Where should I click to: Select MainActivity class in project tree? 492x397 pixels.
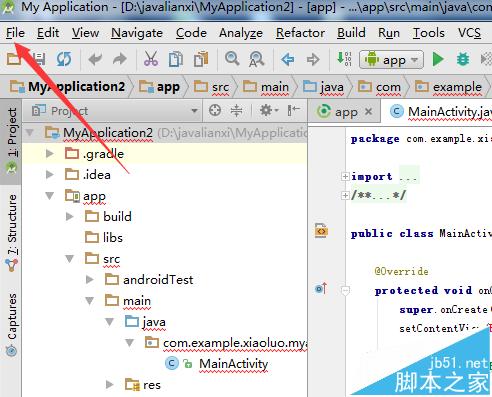[217, 364]
